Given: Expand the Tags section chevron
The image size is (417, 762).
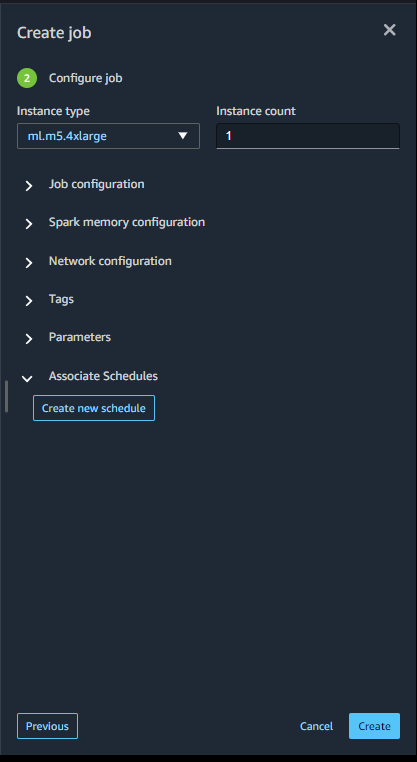Looking at the screenshot, I should (x=29, y=301).
